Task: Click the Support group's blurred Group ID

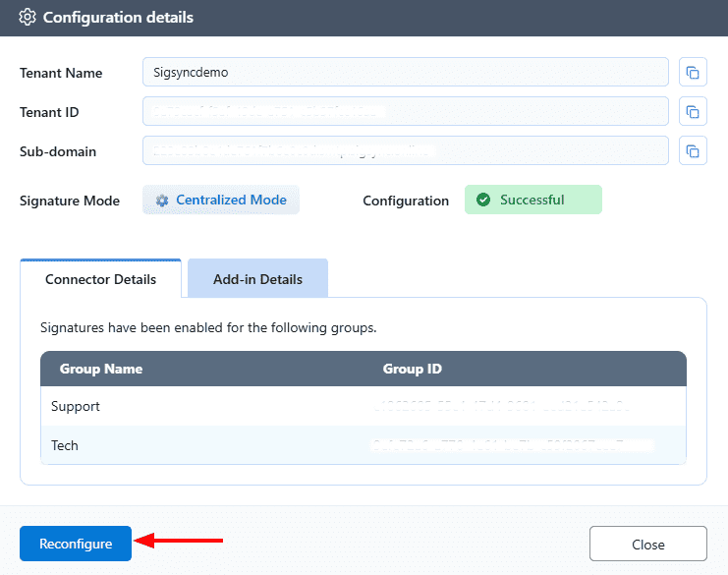Action: point(501,406)
